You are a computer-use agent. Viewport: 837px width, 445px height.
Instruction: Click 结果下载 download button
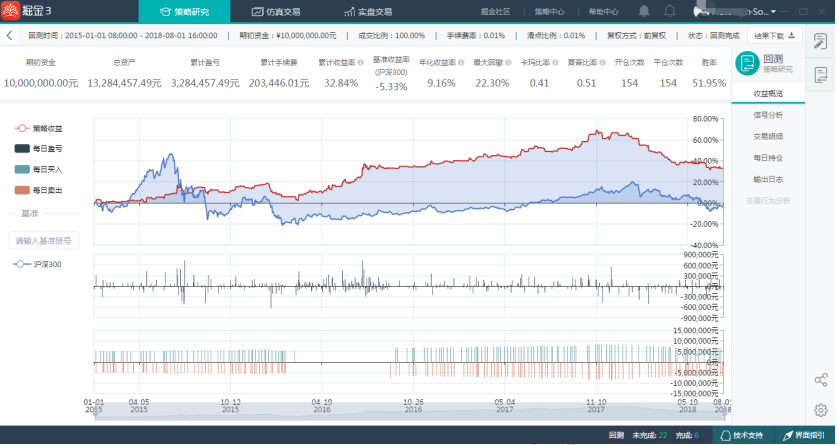point(775,36)
